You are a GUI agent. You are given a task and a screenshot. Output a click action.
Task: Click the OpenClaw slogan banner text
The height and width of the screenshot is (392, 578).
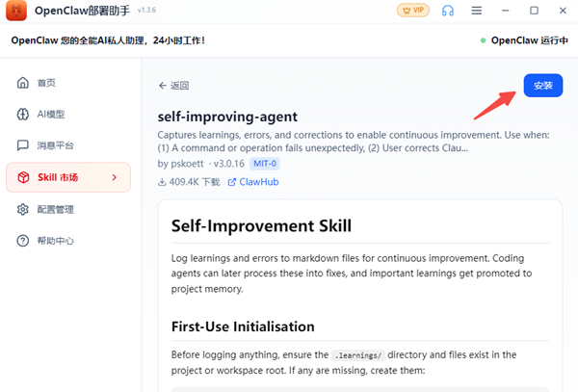pyautogui.click(x=108, y=40)
